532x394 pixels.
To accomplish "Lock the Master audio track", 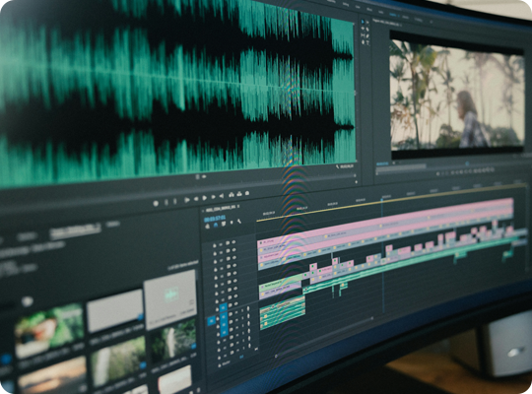I will pyautogui.click(x=220, y=365).
